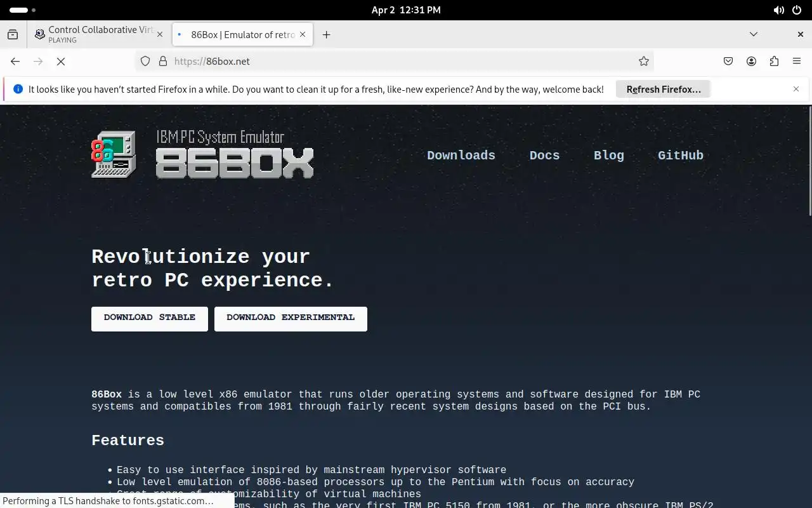Click the 86Box computer logo
812x508 pixels.
(114, 154)
